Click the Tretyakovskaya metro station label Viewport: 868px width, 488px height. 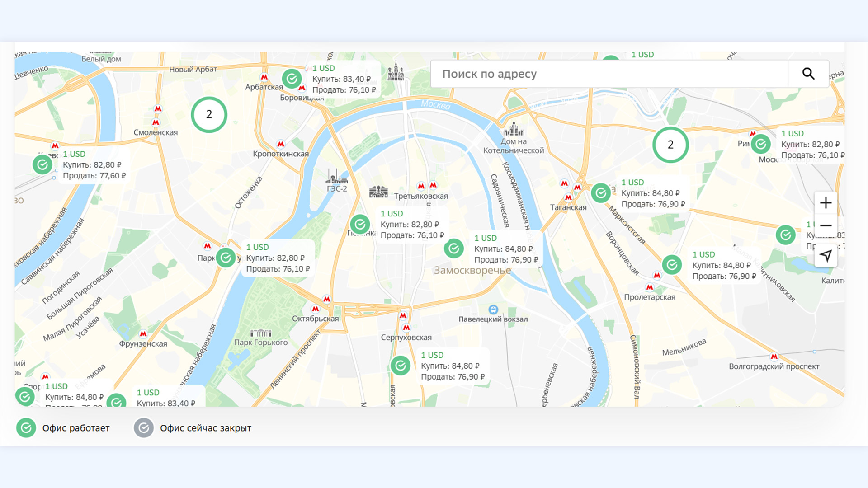click(420, 196)
